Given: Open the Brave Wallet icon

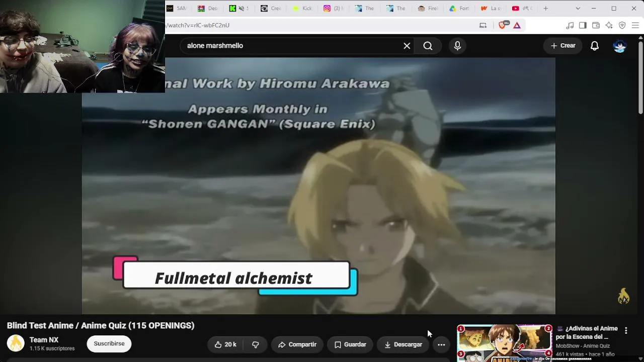Looking at the screenshot, I should [x=596, y=25].
